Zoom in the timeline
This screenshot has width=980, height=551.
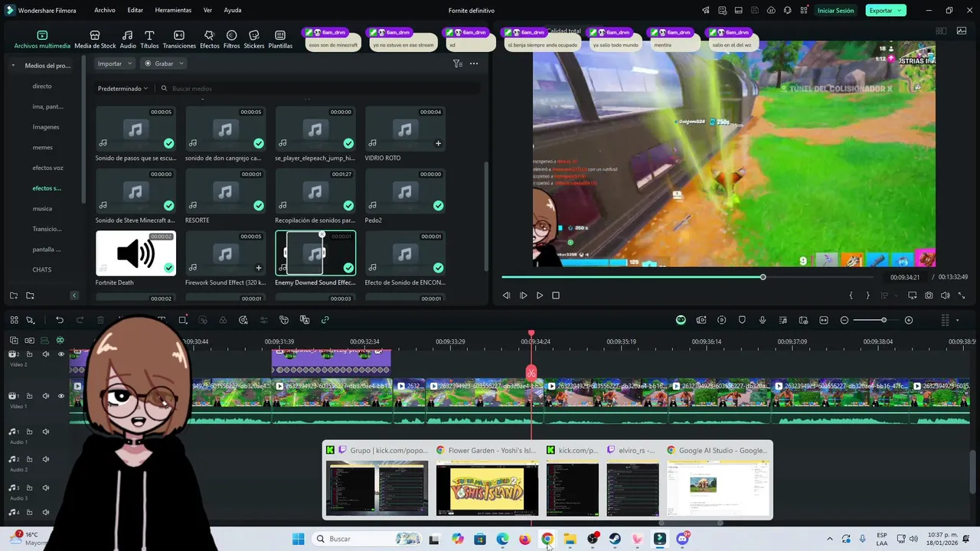pos(909,320)
